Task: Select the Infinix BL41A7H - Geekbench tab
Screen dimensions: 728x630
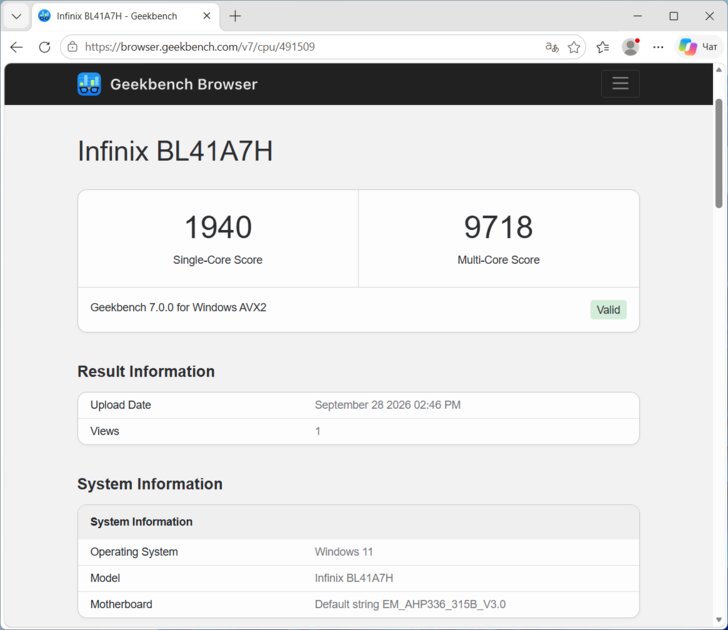Action: pos(125,16)
